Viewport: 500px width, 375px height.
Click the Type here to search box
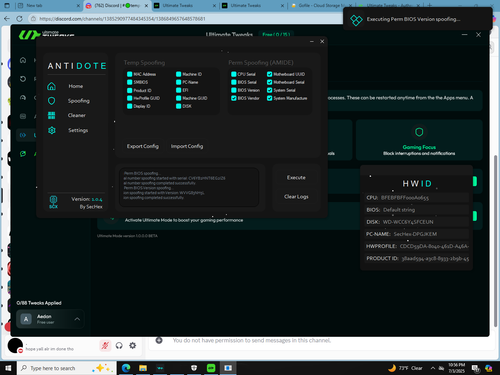[x=67, y=368]
